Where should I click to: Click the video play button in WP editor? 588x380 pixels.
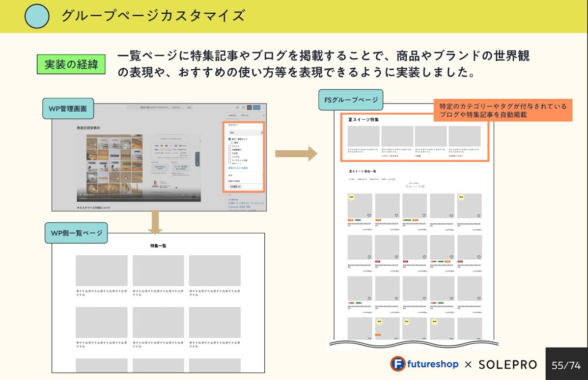coord(80,195)
